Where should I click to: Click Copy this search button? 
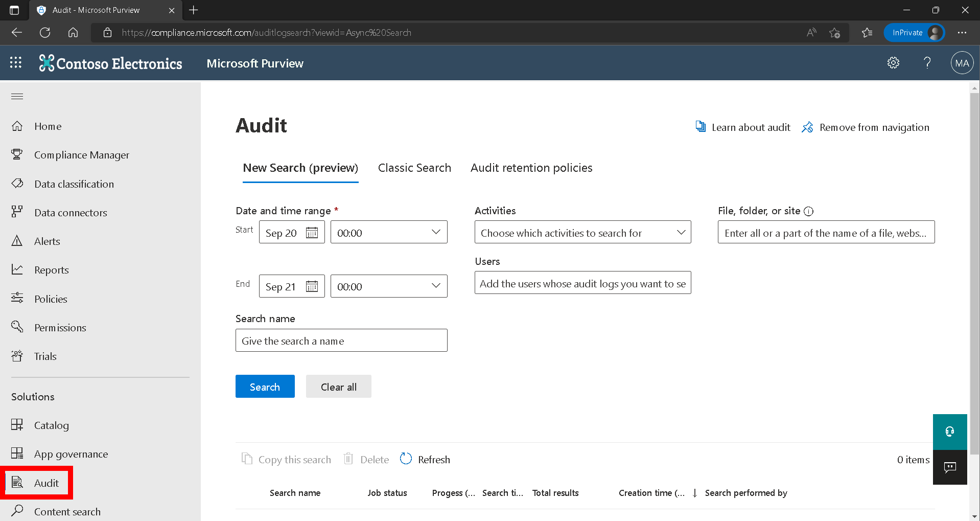coord(286,459)
